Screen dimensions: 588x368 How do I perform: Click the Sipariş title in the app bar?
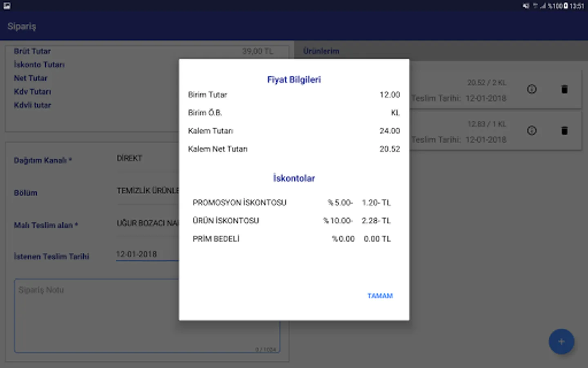22,27
